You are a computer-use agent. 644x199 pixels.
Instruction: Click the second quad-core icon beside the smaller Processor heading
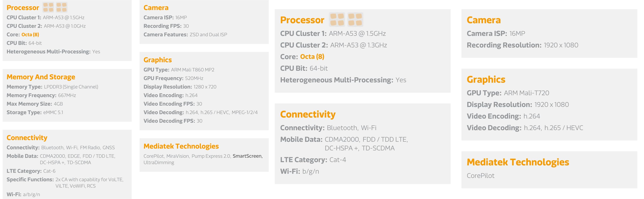62,7
